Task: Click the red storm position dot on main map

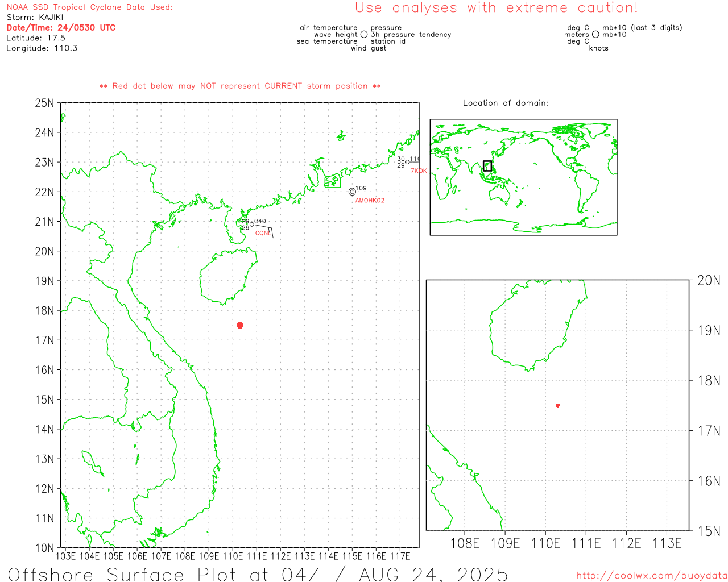Action: 240,325
